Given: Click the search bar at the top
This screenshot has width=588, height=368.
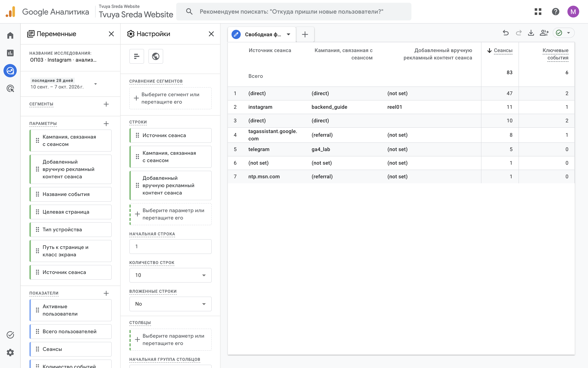Looking at the screenshot, I should tap(293, 11).
